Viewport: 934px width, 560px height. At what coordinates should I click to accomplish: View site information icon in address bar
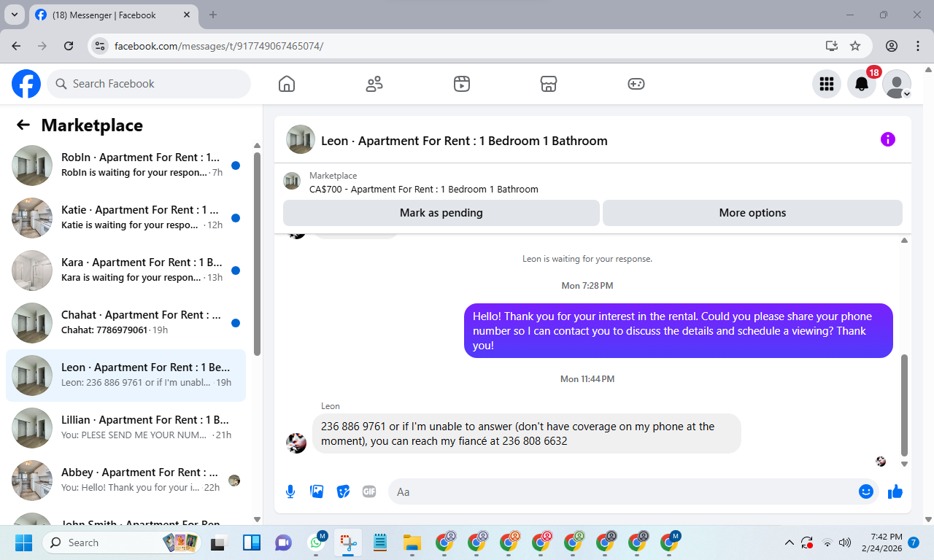point(101,45)
